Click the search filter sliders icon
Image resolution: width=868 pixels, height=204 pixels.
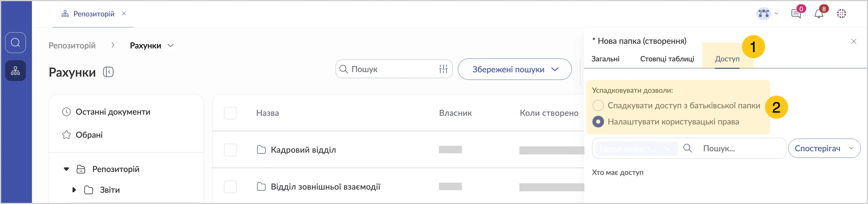(x=443, y=69)
